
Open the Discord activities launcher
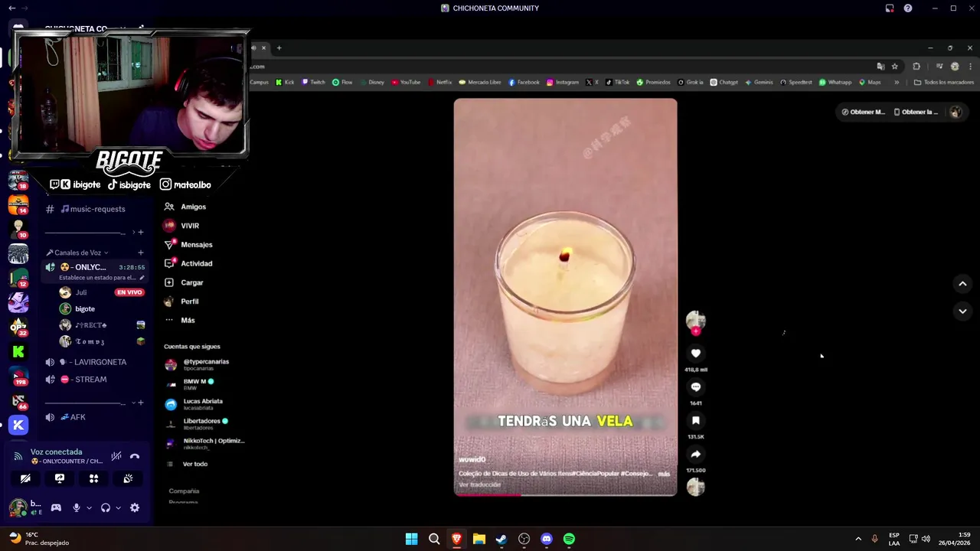(x=94, y=478)
